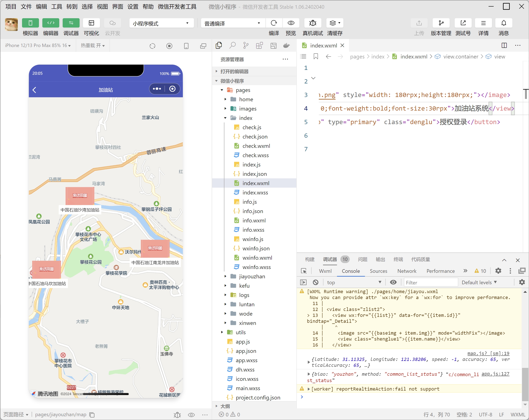The width and height of the screenshot is (529, 420).
Task: Click the 中国石油沙湾加油站 map label
Action: 80,210
